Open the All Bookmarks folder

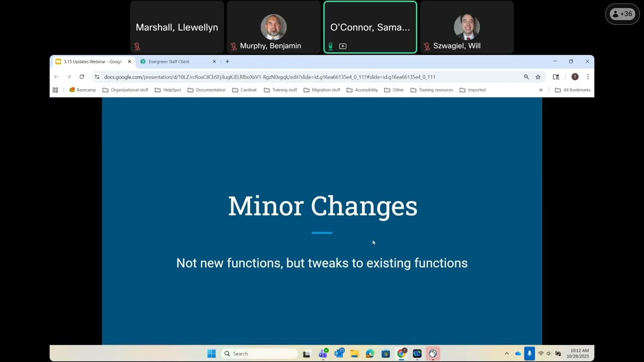pyautogui.click(x=573, y=90)
